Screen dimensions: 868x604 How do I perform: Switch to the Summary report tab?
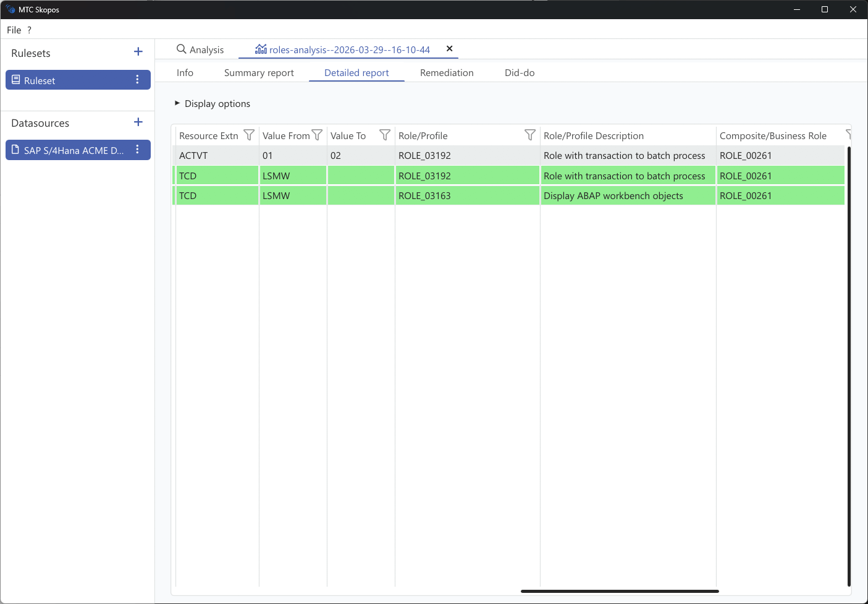click(259, 72)
